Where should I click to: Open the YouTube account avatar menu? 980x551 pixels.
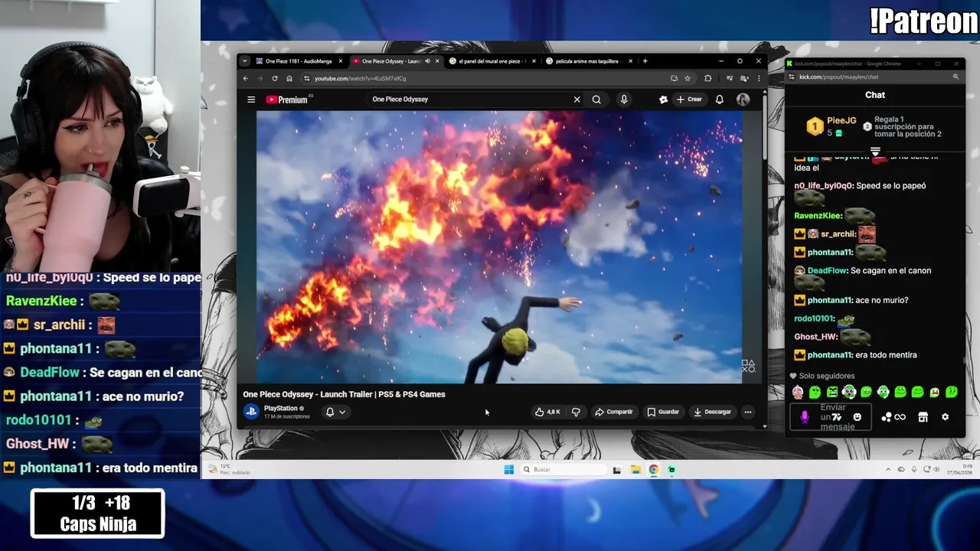[743, 99]
